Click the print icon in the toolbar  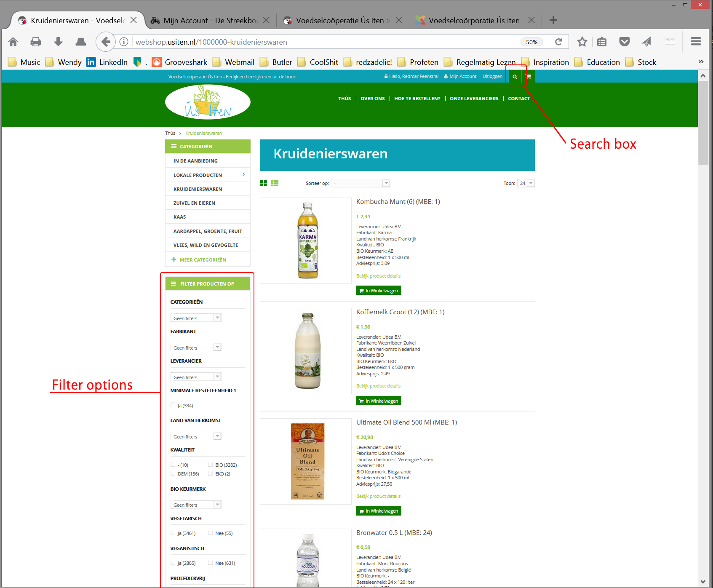click(x=36, y=42)
